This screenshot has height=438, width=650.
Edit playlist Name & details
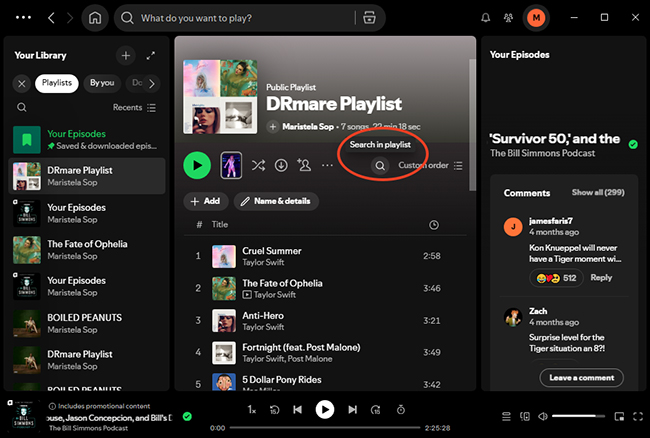click(276, 201)
